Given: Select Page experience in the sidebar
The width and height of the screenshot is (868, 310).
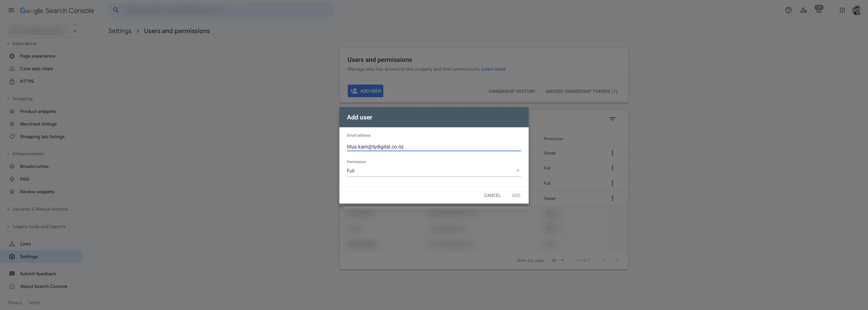Looking at the screenshot, I should [37, 56].
